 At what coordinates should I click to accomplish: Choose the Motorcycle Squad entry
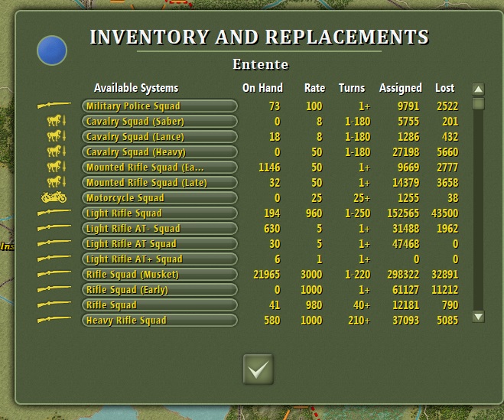160,198
